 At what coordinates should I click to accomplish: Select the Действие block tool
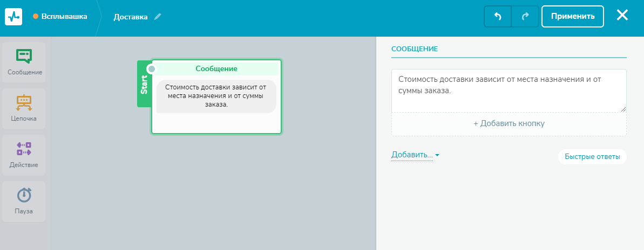[24, 155]
